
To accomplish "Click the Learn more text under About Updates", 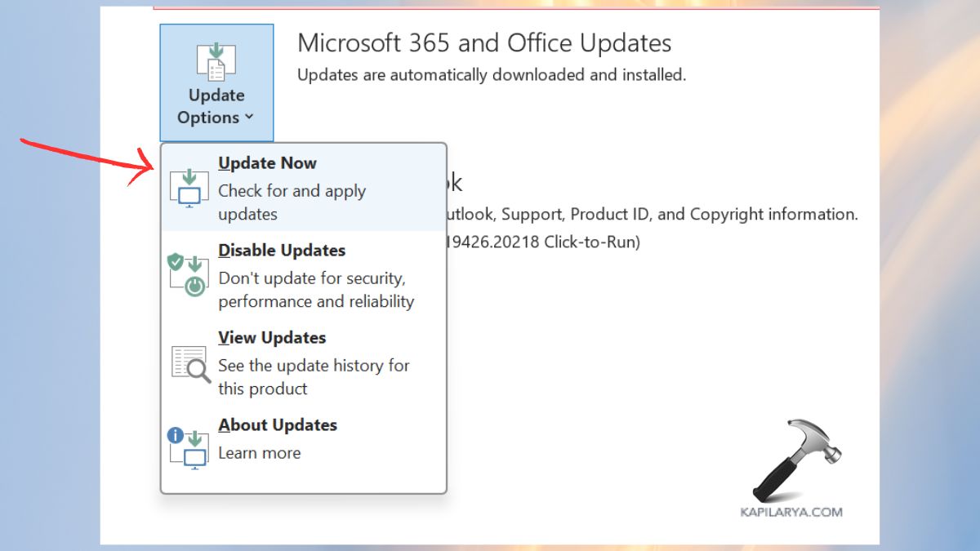I will pos(260,452).
